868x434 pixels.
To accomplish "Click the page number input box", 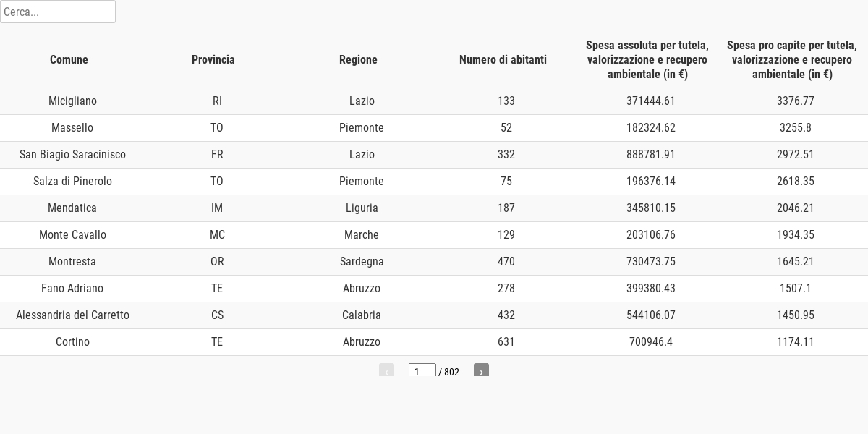I will [422, 370].
